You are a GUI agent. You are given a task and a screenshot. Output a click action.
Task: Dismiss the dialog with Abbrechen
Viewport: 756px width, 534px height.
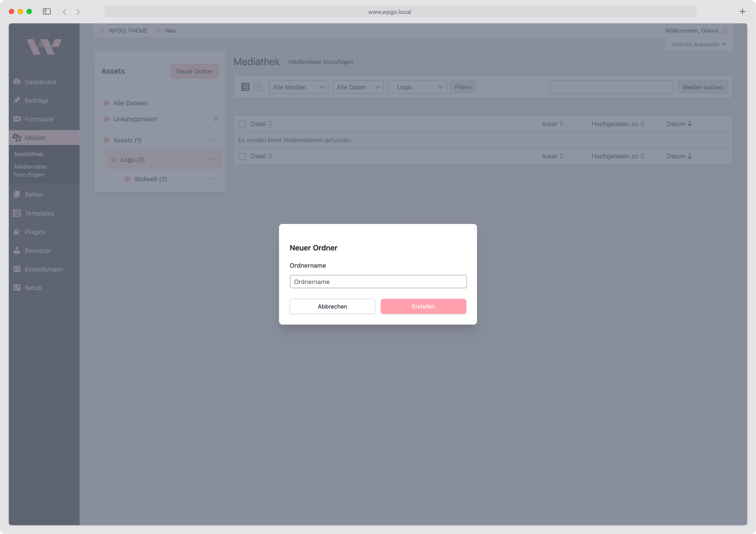coord(332,306)
